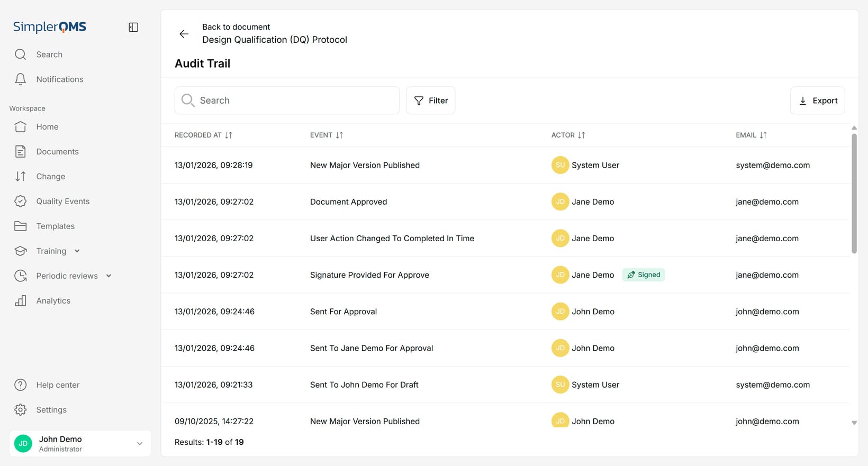The image size is (868, 466).
Task: Click the Templates folder icon
Action: coord(21,226)
